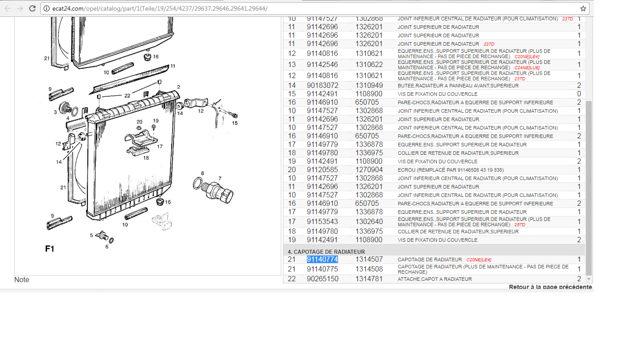Reload the page with refresh icon
Image resolution: width=644 pixels, height=362 pixels.
coord(32,8)
